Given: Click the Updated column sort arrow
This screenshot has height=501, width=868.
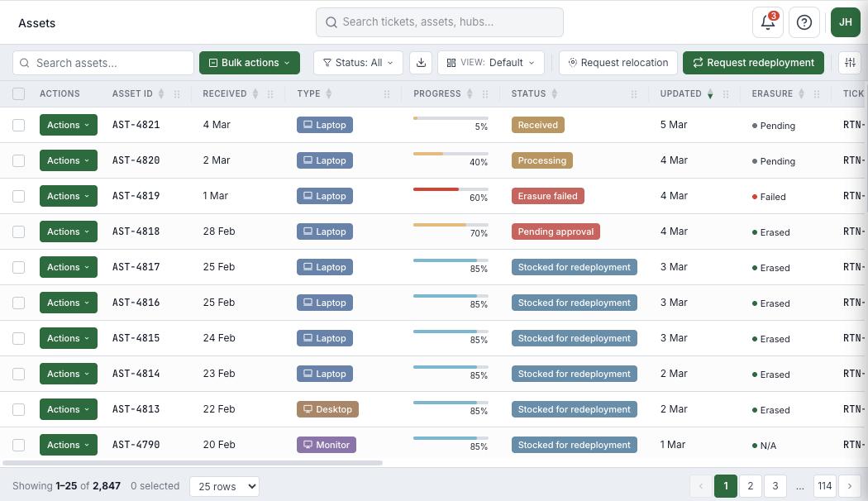Looking at the screenshot, I should coord(710,94).
